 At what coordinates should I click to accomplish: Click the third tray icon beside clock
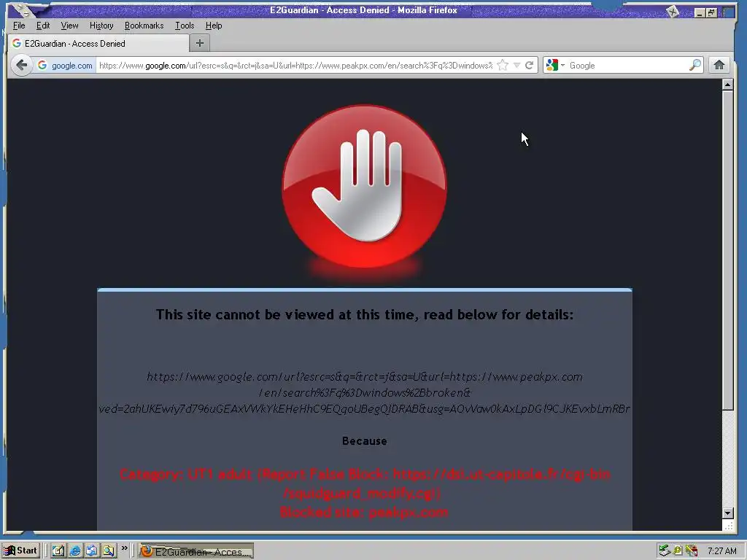pos(692,551)
